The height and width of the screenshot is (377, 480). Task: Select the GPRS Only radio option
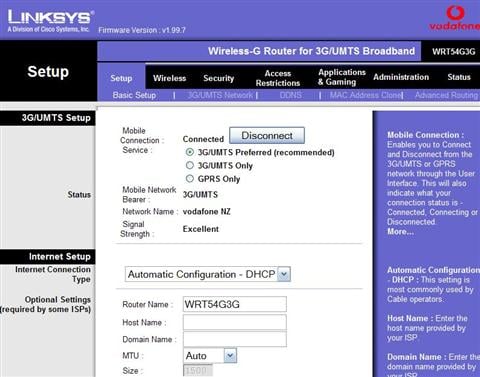click(190, 179)
